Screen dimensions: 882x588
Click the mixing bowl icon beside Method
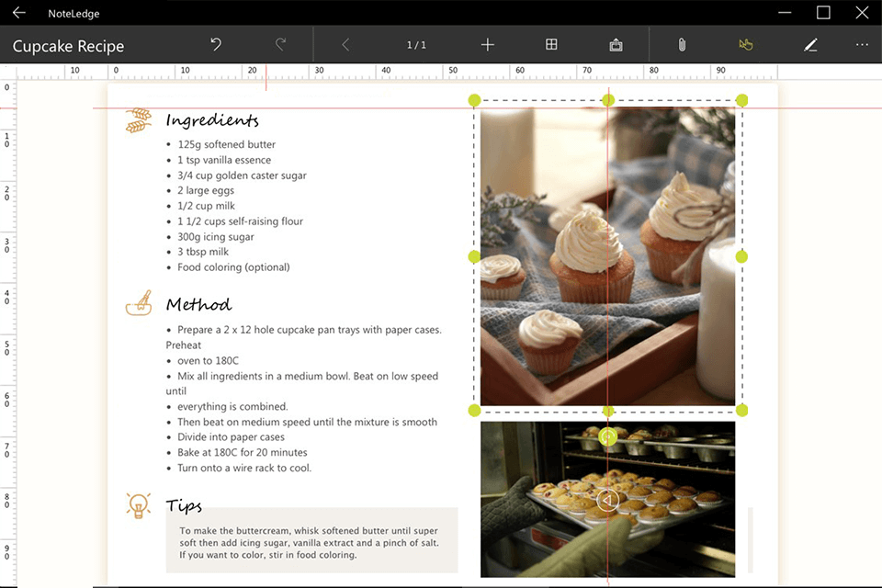tap(139, 303)
